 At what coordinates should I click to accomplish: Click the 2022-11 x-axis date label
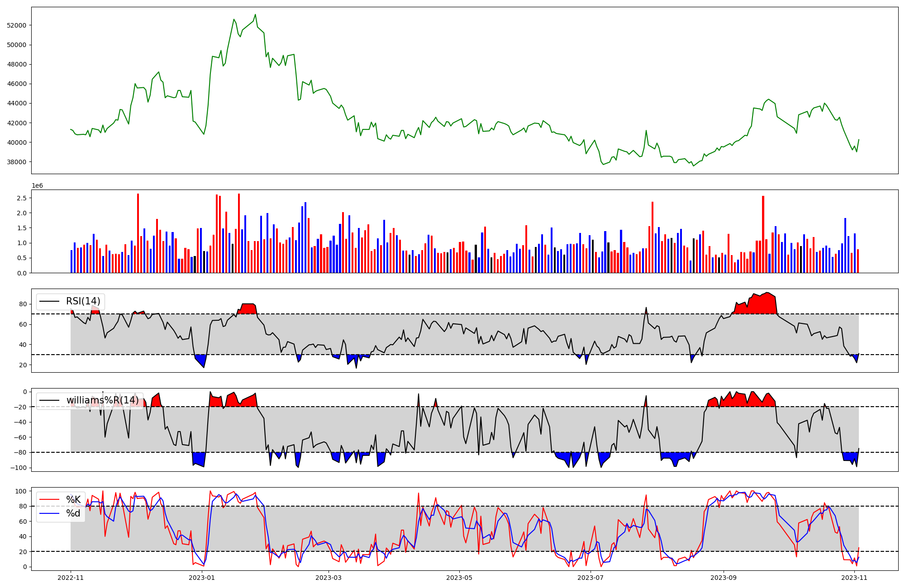pyautogui.click(x=71, y=578)
